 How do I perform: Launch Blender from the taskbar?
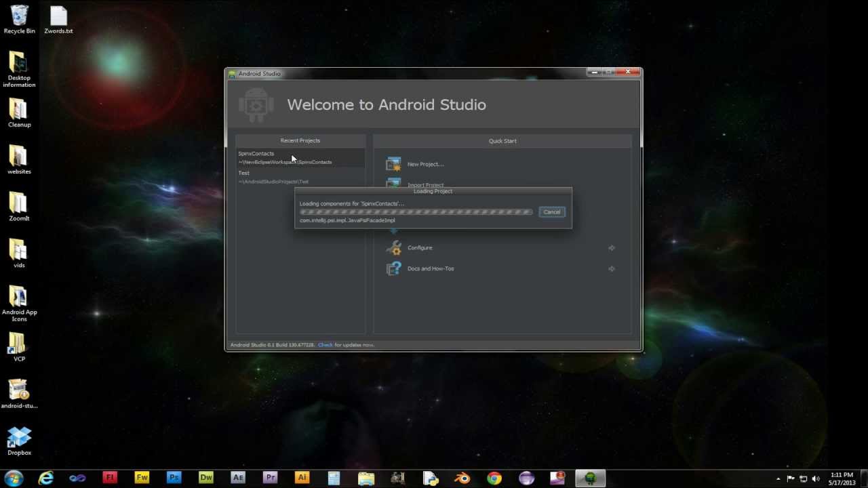462,478
